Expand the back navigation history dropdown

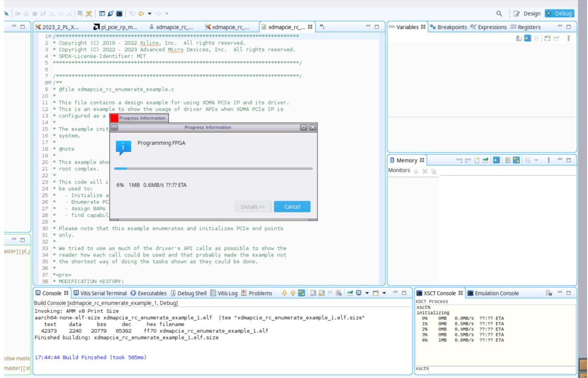(150, 14)
